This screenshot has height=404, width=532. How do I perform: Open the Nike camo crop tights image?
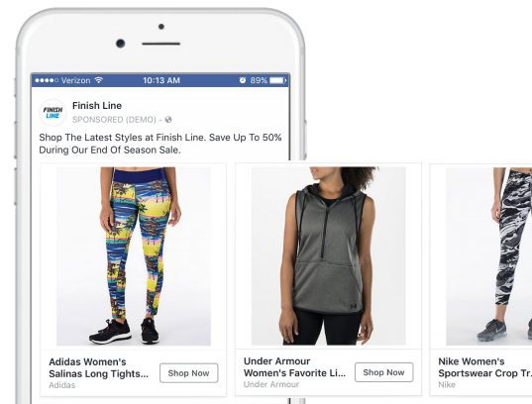pos(489,256)
